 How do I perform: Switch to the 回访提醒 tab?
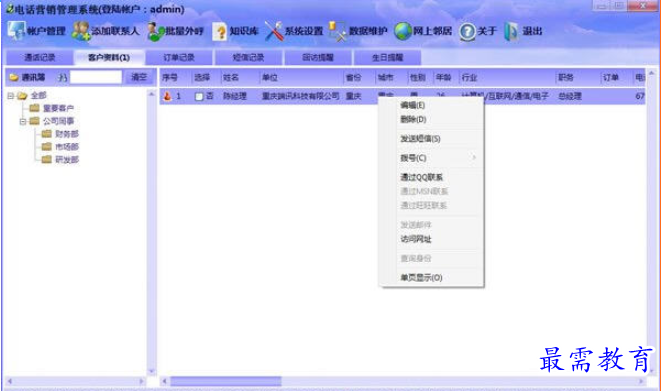[x=318, y=57]
